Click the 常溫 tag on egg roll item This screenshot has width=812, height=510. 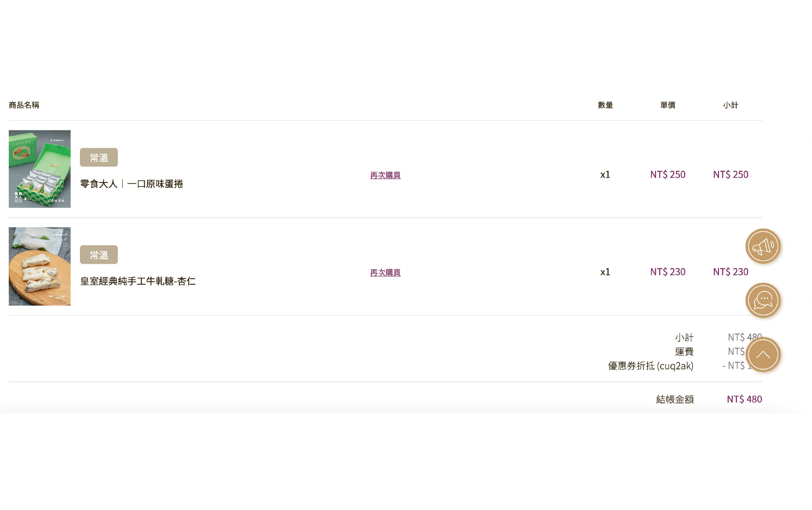click(x=99, y=157)
